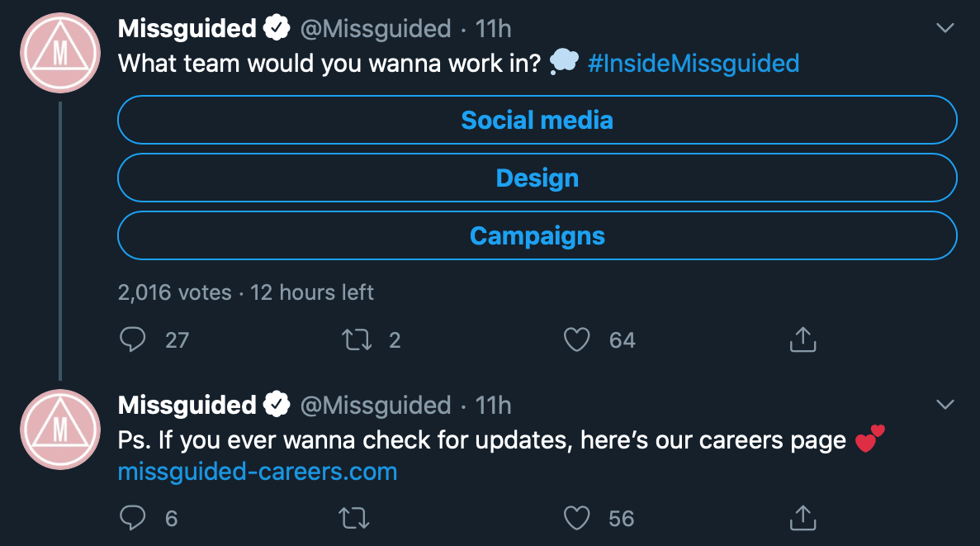Viewport: 980px width, 546px height.
Task: Retweet the careers page tweet
Action: [x=354, y=519]
